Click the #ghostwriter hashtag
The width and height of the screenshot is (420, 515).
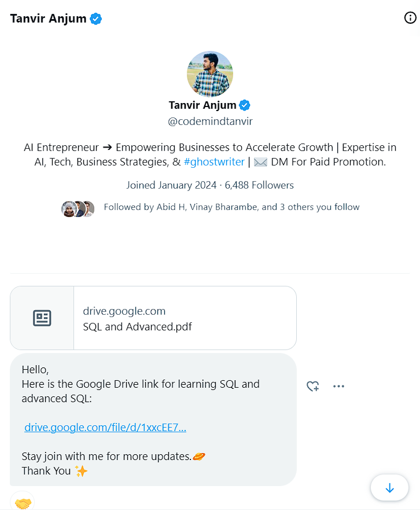coord(214,162)
